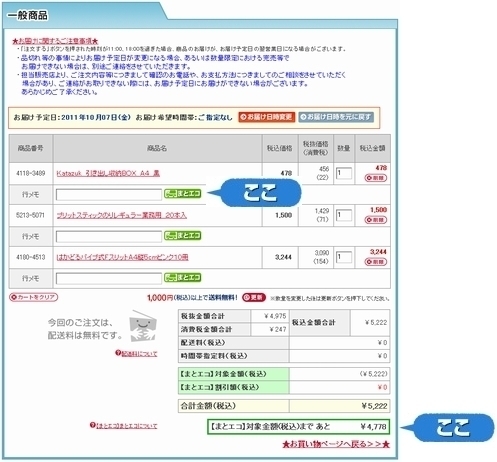Click the まとエコ button for Katazuk item

click(182, 194)
